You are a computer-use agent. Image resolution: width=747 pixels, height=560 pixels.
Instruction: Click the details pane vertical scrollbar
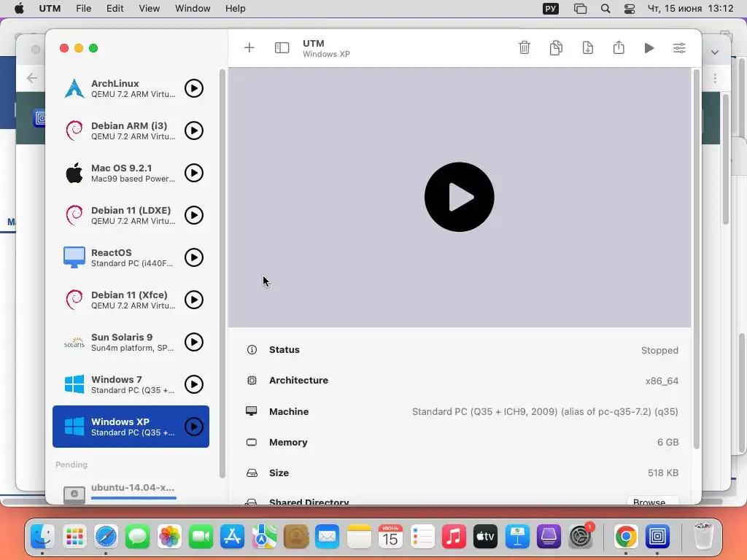point(697,260)
